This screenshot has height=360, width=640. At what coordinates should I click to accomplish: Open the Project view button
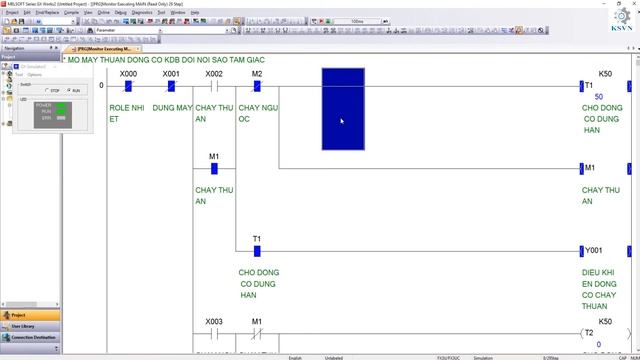tap(30, 315)
